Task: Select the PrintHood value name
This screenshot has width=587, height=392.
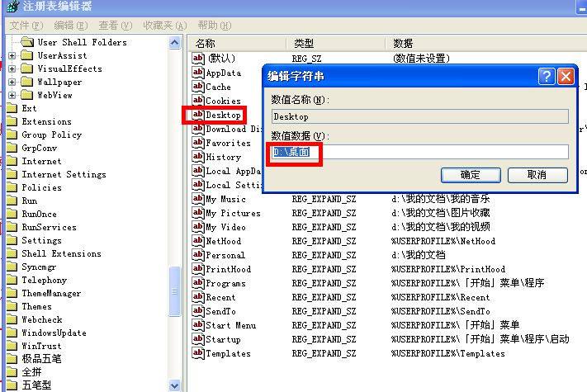Action: pyautogui.click(x=229, y=269)
